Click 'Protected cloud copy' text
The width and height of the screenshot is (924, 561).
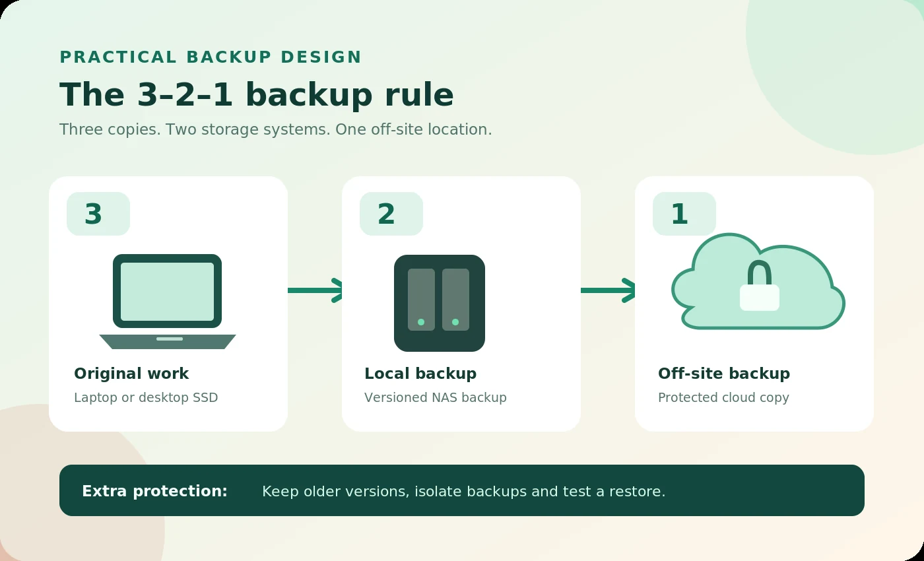coord(723,397)
